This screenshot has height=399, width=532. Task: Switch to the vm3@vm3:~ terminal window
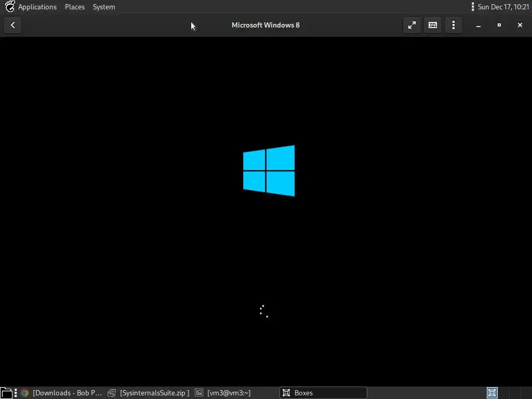(222, 393)
